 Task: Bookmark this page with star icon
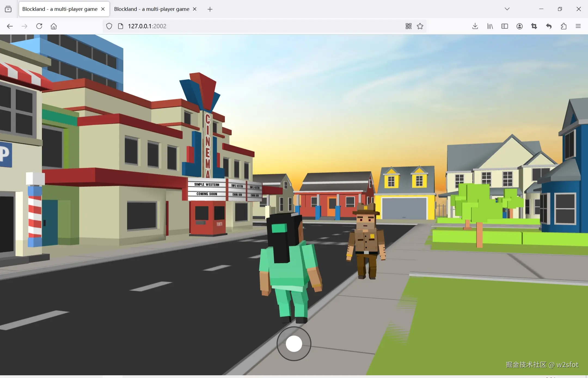(420, 26)
